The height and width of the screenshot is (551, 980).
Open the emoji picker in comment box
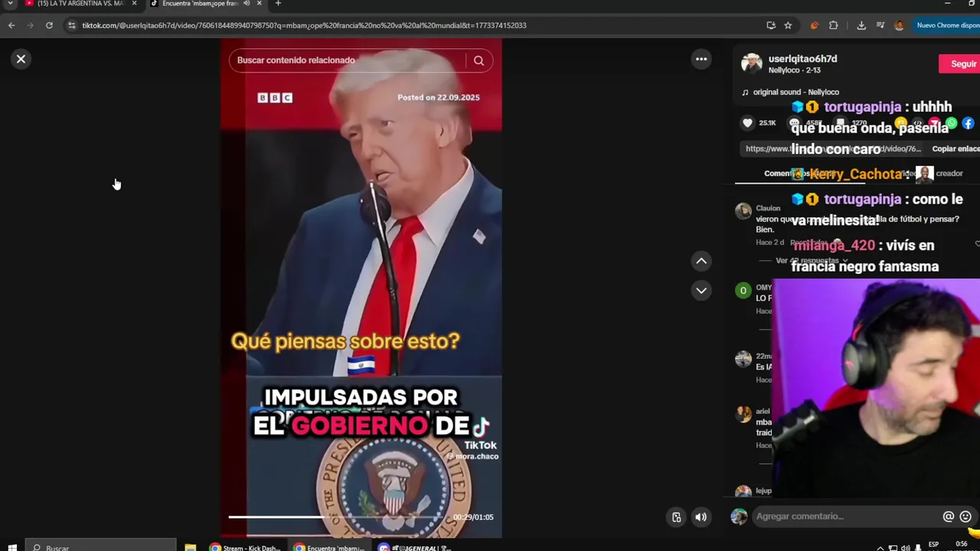click(x=965, y=517)
